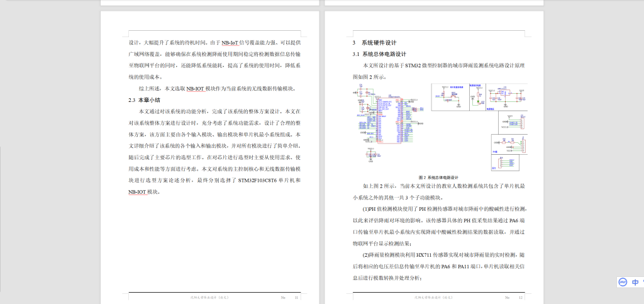Toggle the 中 Chinese/English input mode
Viewport: 644px width, 304px height.
coord(635,282)
